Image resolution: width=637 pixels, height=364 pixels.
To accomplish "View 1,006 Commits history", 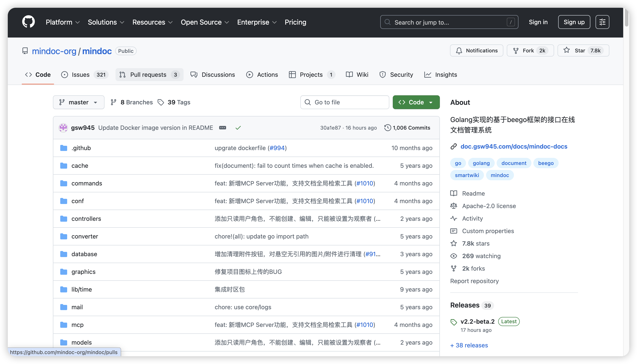I will click(x=407, y=128).
